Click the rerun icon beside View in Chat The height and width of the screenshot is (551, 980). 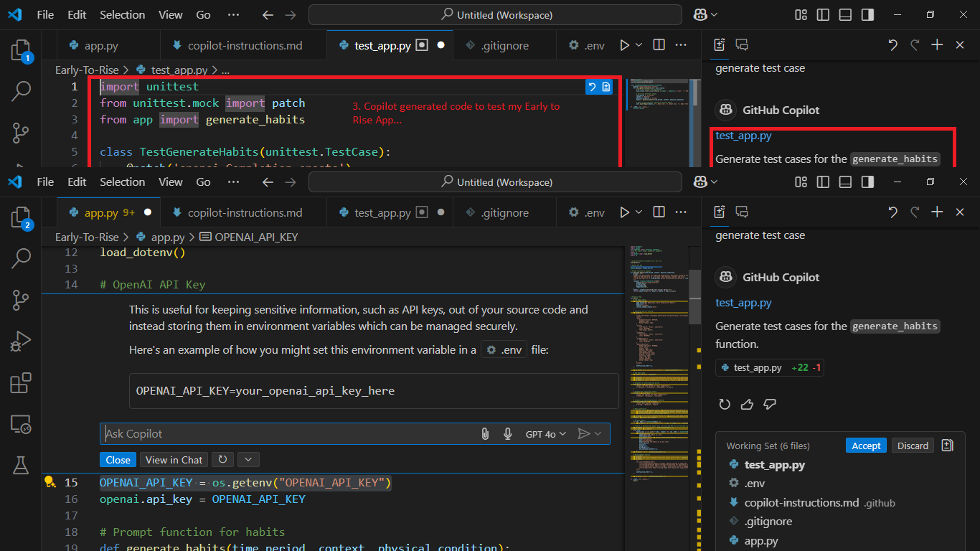tap(222, 460)
